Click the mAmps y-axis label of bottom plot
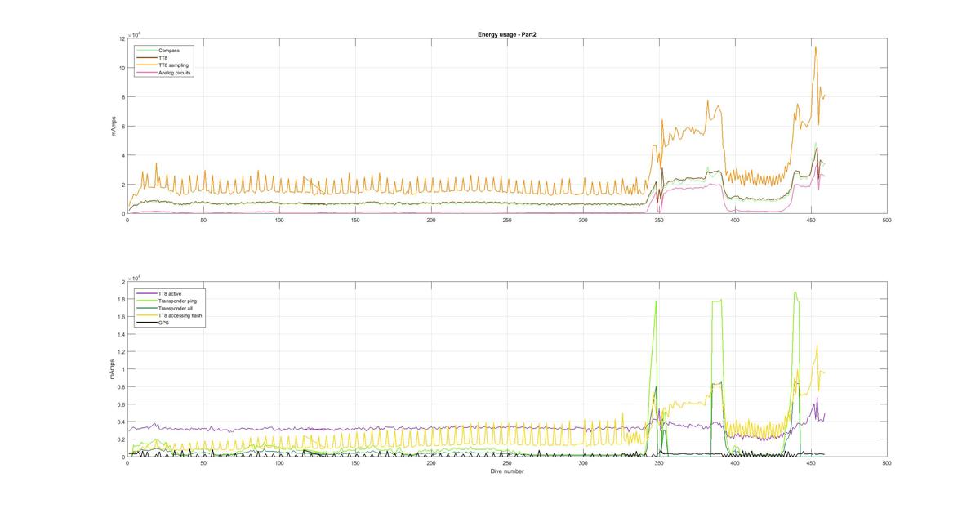The width and height of the screenshot is (980, 513). [x=114, y=369]
